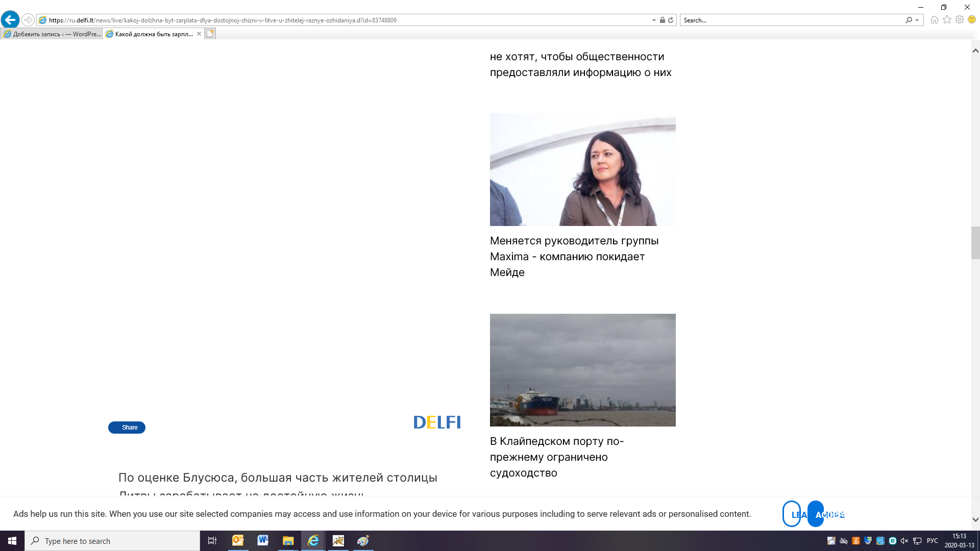Click the Refresh page icon
980x551 pixels.
[x=671, y=20]
